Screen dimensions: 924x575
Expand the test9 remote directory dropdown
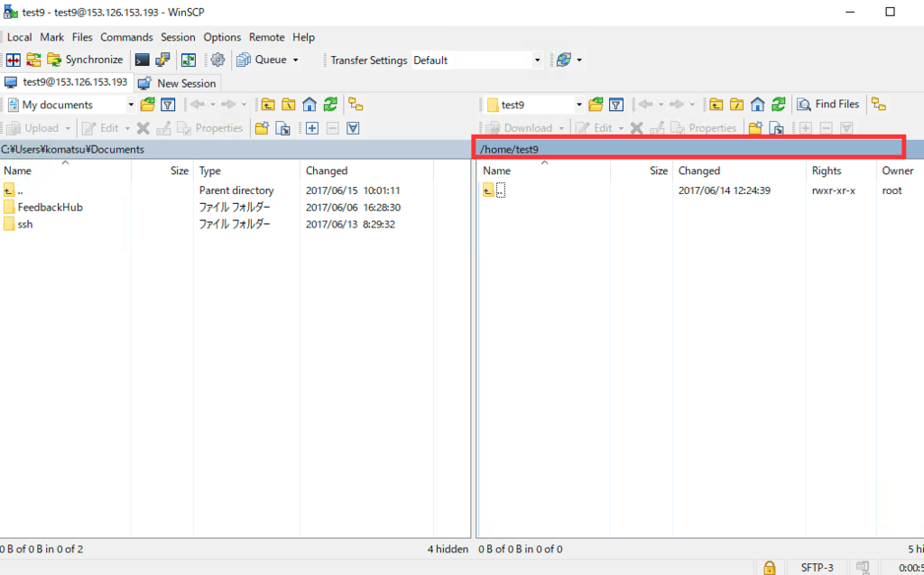(578, 105)
